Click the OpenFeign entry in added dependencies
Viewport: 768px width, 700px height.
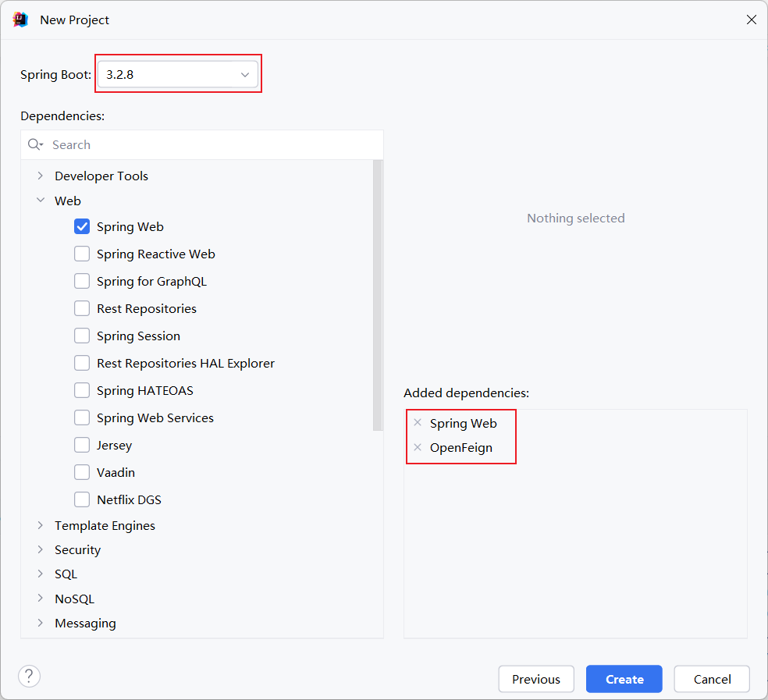point(461,448)
